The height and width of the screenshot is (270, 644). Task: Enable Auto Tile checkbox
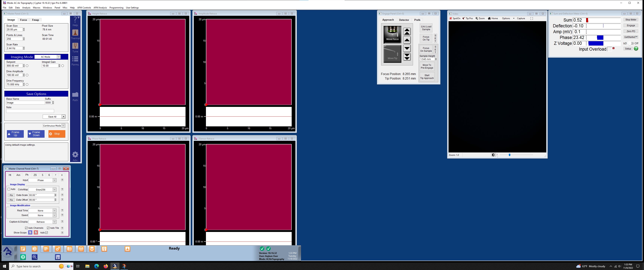point(48,228)
